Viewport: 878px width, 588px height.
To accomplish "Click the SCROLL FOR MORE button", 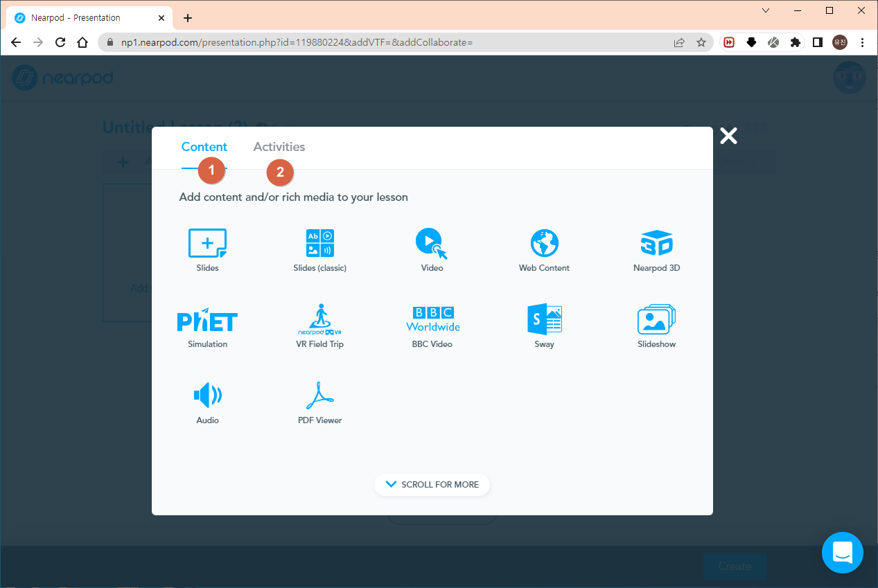I will pyautogui.click(x=432, y=485).
